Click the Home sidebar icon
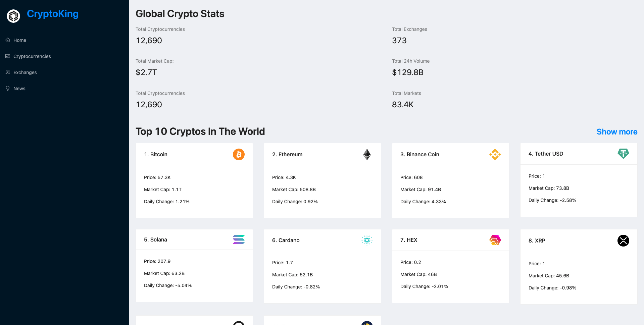 point(8,40)
